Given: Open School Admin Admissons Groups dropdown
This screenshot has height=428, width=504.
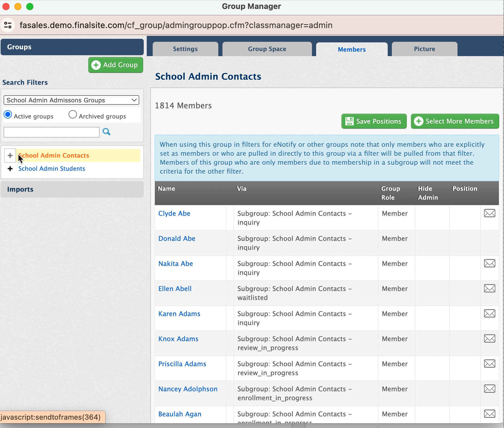Looking at the screenshot, I should tap(71, 100).
